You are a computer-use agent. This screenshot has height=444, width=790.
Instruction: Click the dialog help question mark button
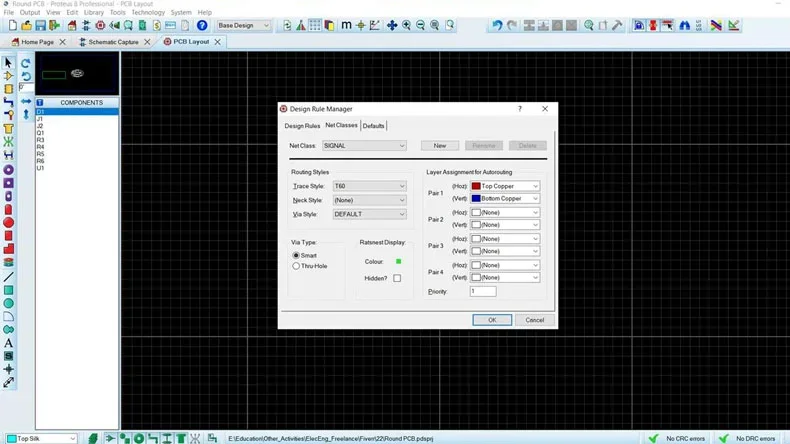tap(520, 109)
